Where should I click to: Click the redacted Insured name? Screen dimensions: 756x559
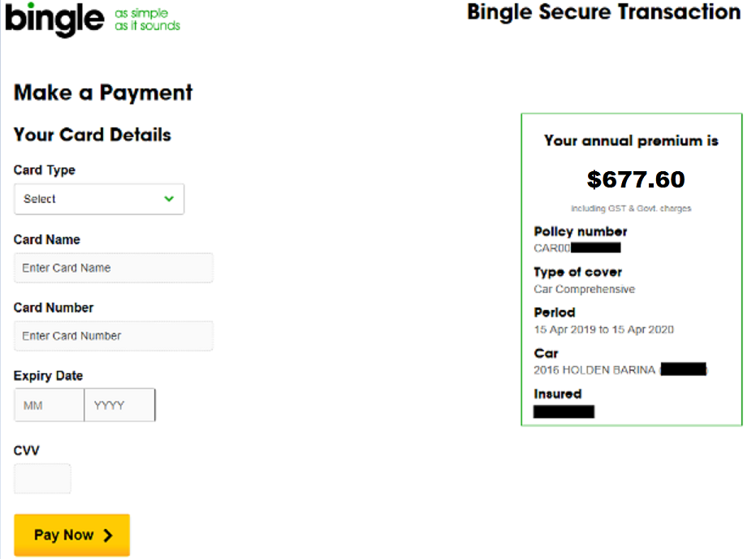point(564,411)
